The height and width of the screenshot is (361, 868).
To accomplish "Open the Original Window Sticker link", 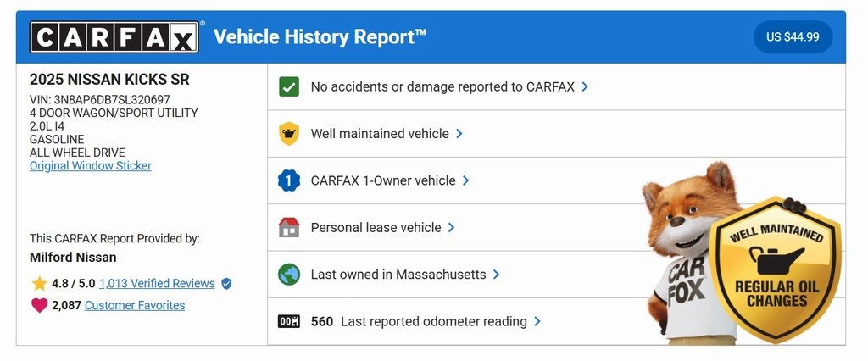I will (x=91, y=166).
